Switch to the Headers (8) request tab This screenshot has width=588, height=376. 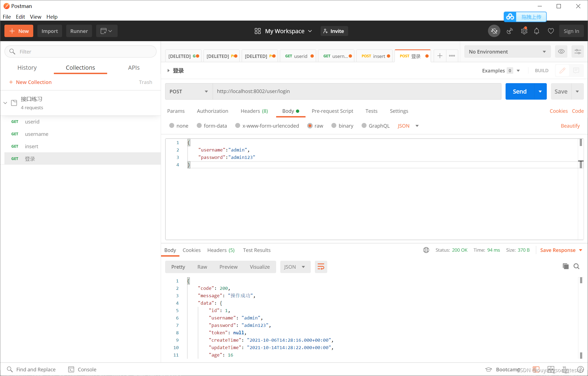[254, 111]
